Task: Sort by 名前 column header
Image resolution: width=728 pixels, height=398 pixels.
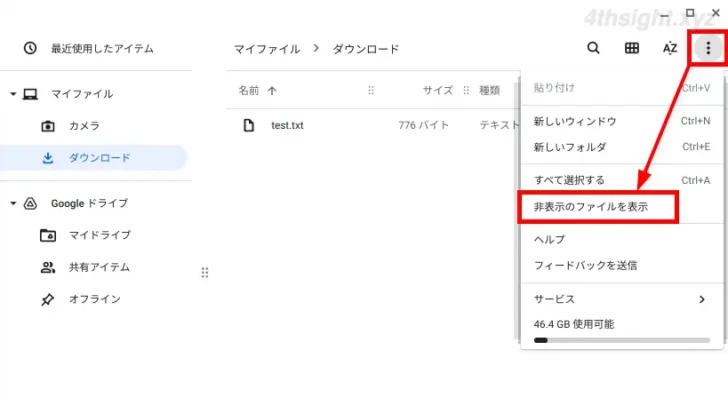Action: 249,91
